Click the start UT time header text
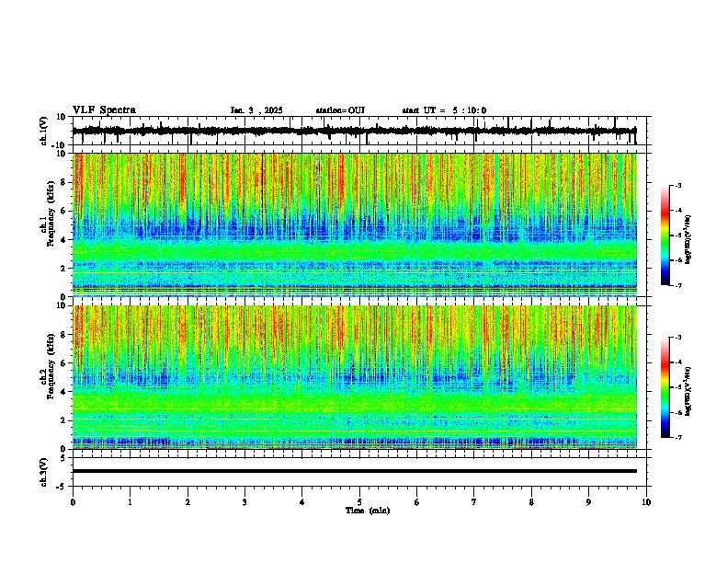Image resolution: width=728 pixels, height=563 pixels. (444, 110)
